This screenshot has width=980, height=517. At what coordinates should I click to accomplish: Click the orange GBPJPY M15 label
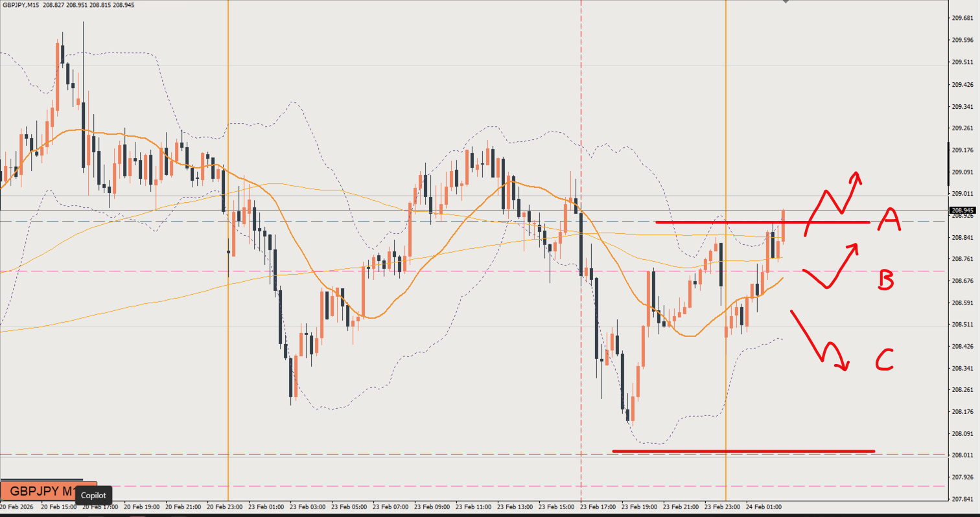coord(39,490)
